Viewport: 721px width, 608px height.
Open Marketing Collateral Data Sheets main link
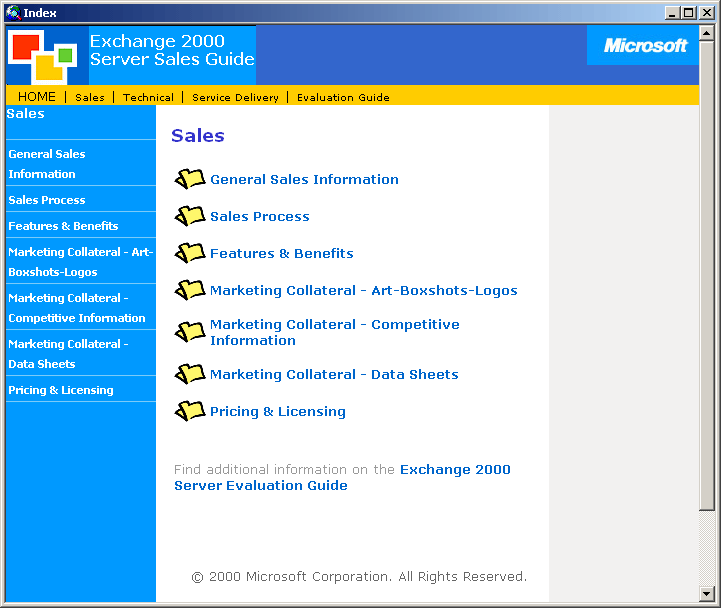point(334,374)
